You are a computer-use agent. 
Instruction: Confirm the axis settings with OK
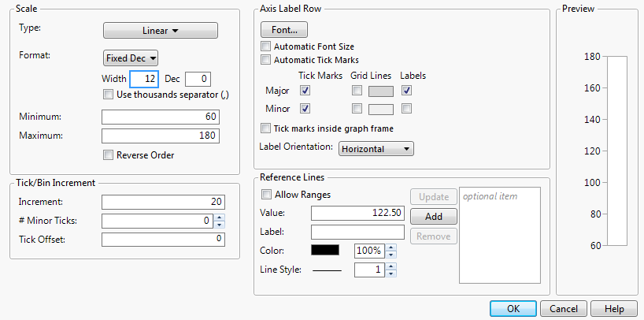(x=513, y=308)
